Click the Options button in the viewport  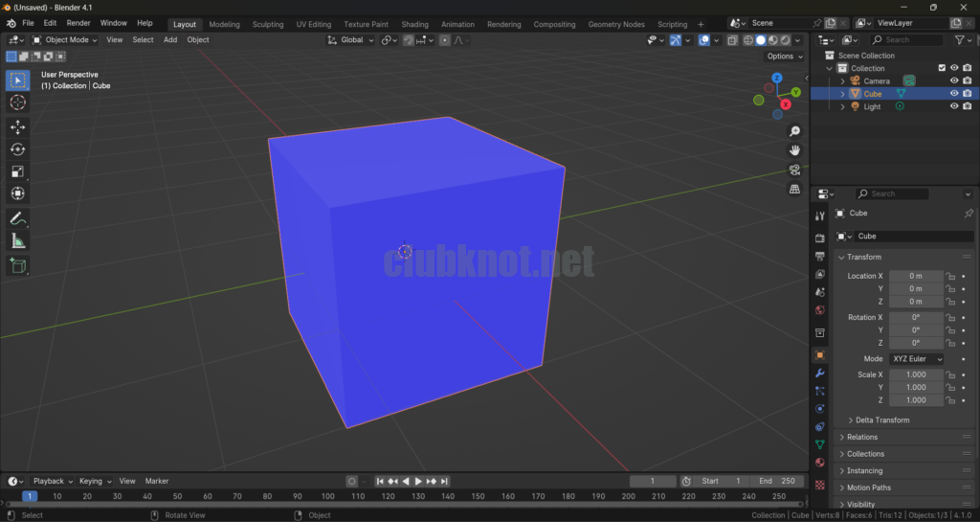(x=783, y=57)
